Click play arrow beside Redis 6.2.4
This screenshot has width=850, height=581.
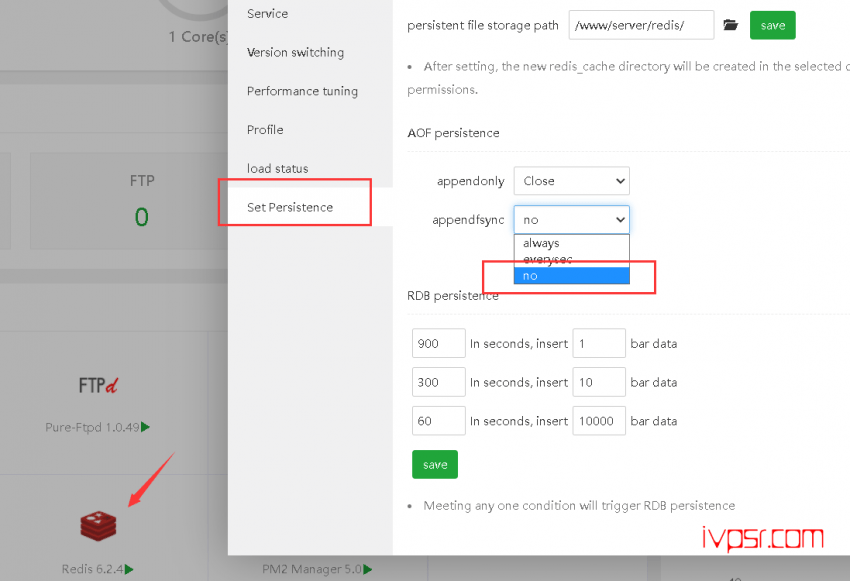click(x=129, y=569)
